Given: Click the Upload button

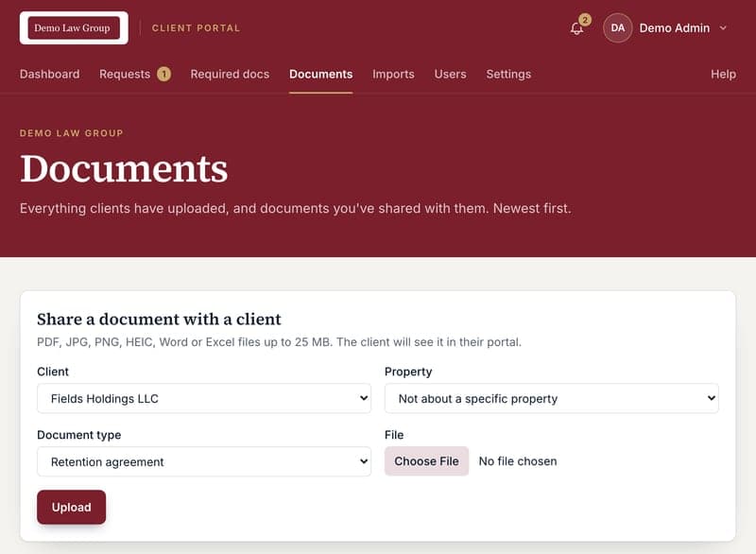Looking at the screenshot, I should click(72, 507).
